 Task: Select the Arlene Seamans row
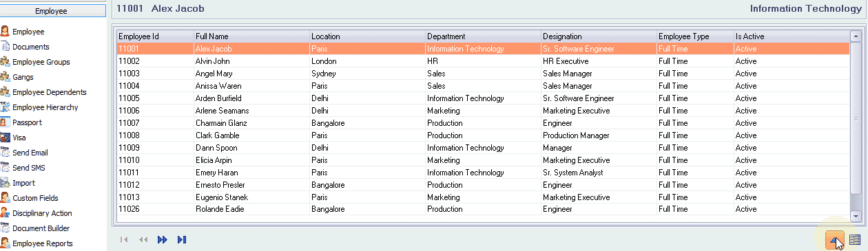[484, 111]
